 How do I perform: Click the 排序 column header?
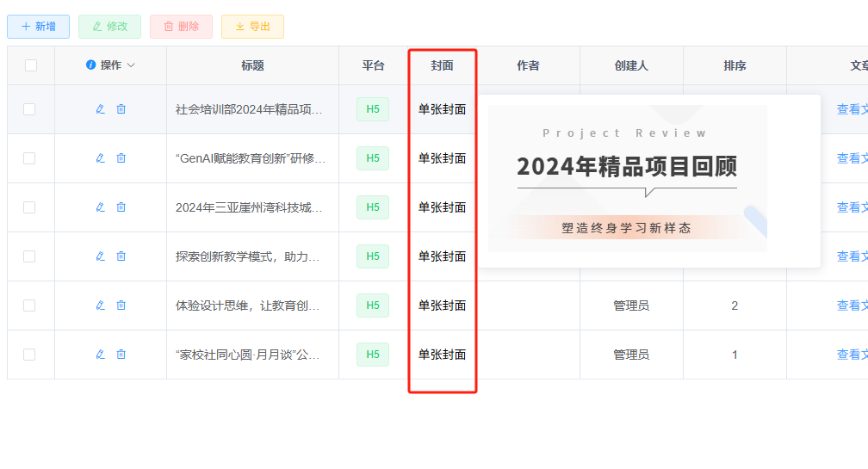(x=735, y=65)
